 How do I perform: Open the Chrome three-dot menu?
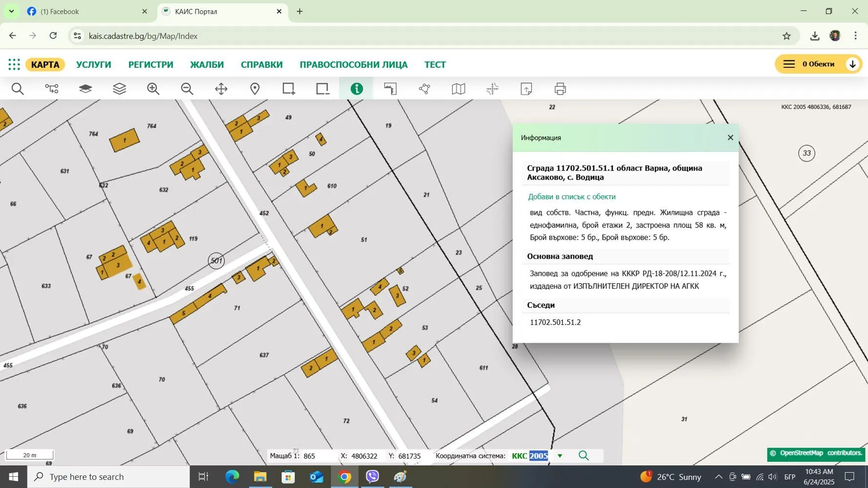(x=855, y=36)
